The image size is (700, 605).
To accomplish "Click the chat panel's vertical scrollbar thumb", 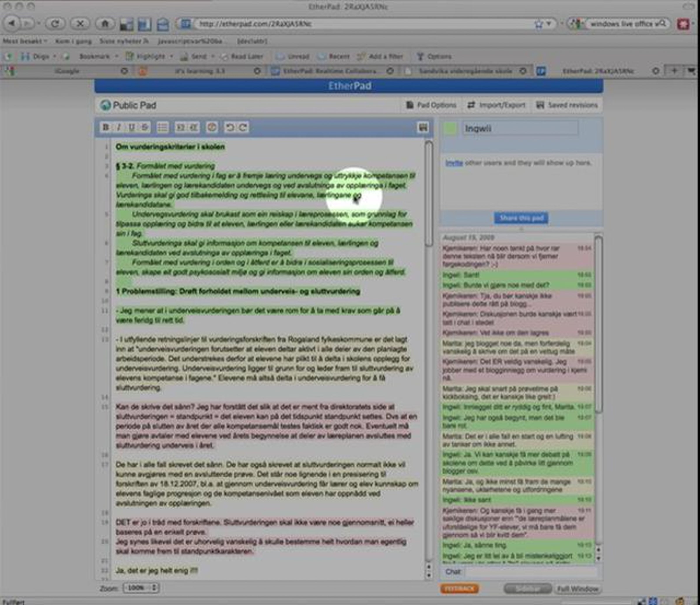I will pyautogui.click(x=598, y=324).
